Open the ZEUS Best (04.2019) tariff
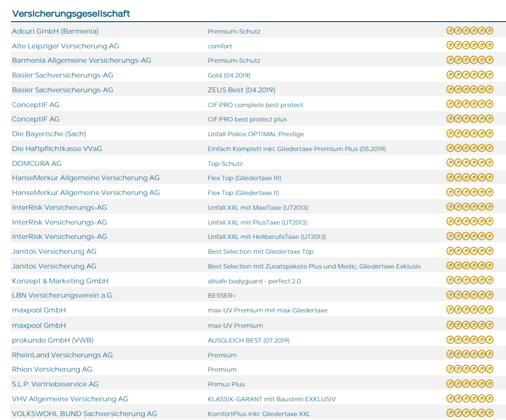 point(241,90)
